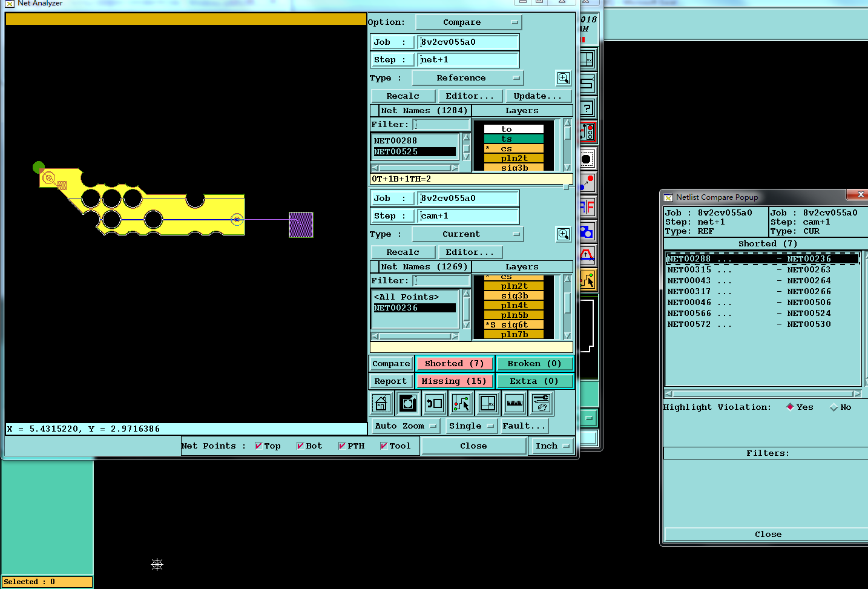Select the zoom-to-feature tool icon
This screenshot has width=868, height=589.
tap(408, 403)
